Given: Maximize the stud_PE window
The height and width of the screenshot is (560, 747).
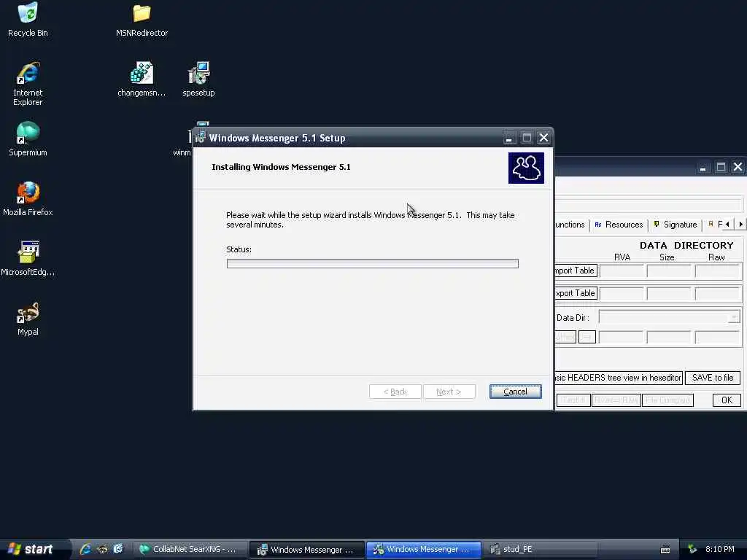Looking at the screenshot, I should (721, 167).
